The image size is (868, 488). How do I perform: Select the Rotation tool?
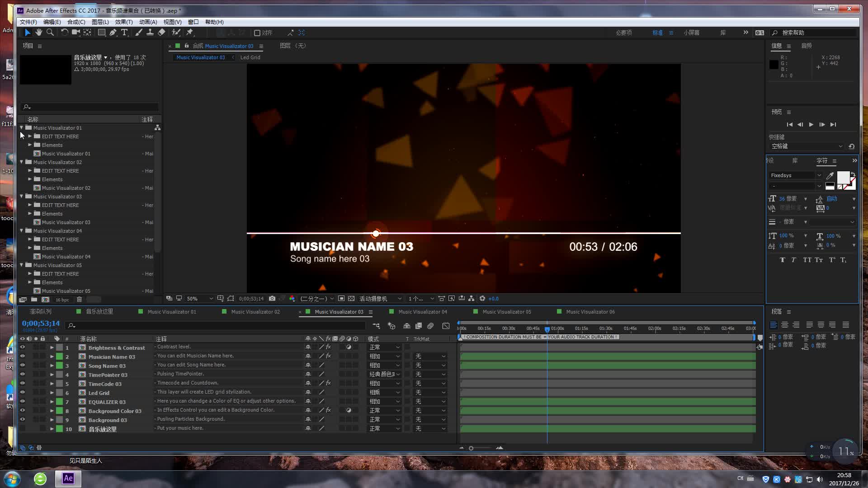(x=64, y=33)
